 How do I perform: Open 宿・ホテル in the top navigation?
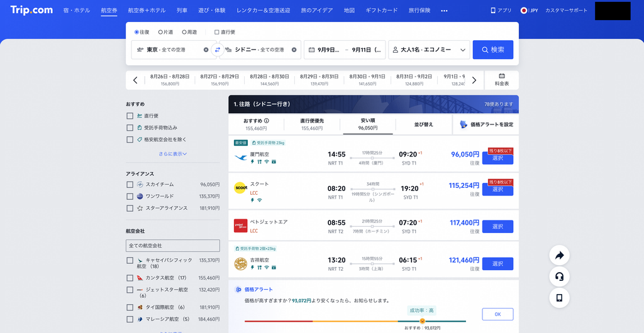pyautogui.click(x=77, y=11)
